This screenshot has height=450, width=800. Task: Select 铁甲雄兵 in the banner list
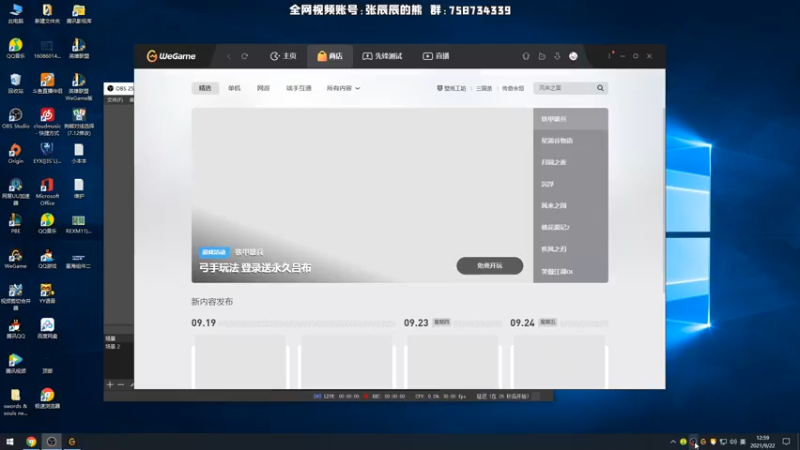(570, 119)
